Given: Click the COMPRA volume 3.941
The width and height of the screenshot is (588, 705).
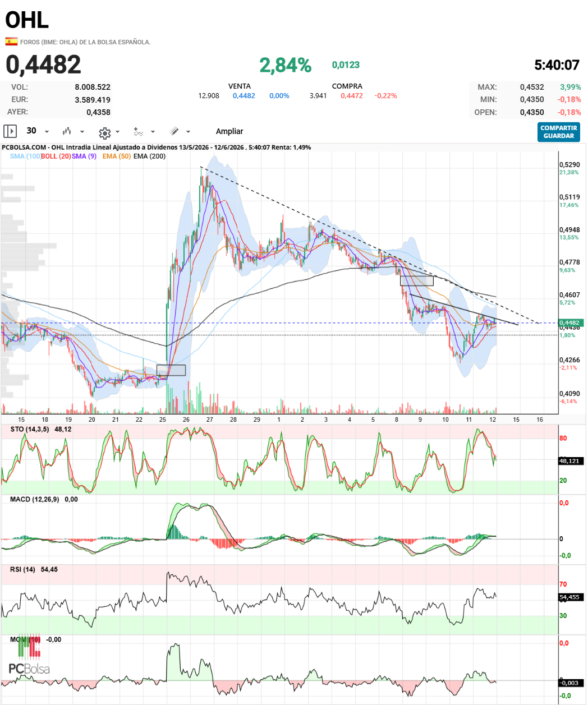Looking at the screenshot, I should 318,96.
